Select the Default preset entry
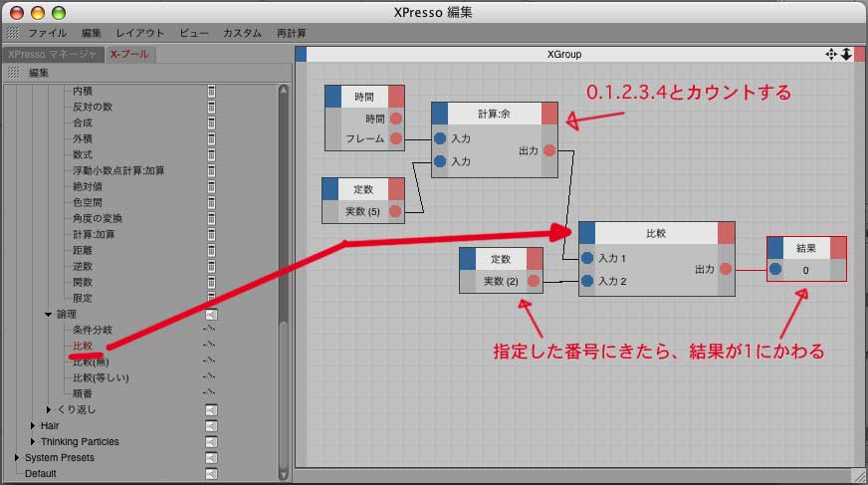 [x=41, y=474]
